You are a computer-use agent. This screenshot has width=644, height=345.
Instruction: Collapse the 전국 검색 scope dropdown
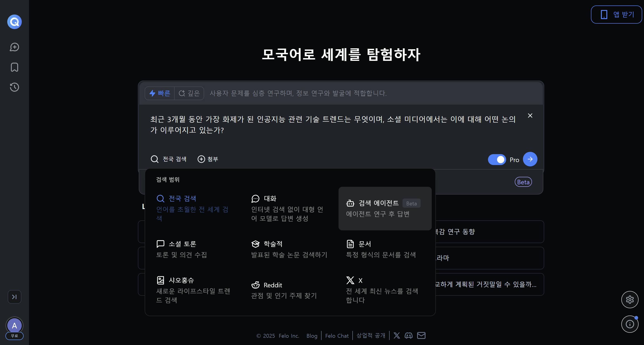(169, 159)
